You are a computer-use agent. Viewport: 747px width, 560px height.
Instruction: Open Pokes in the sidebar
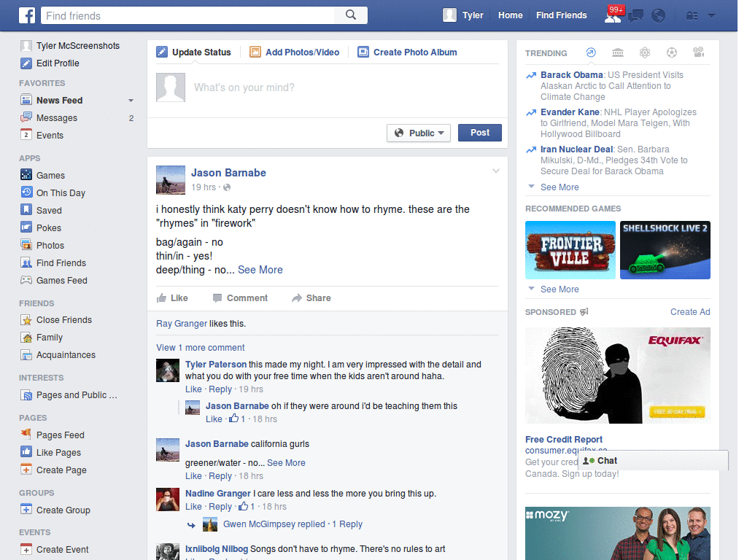coord(49,227)
